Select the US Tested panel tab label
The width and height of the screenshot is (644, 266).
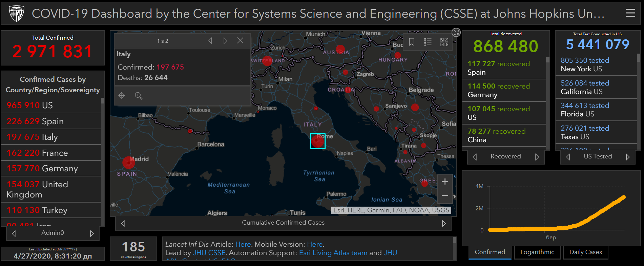coord(598,156)
